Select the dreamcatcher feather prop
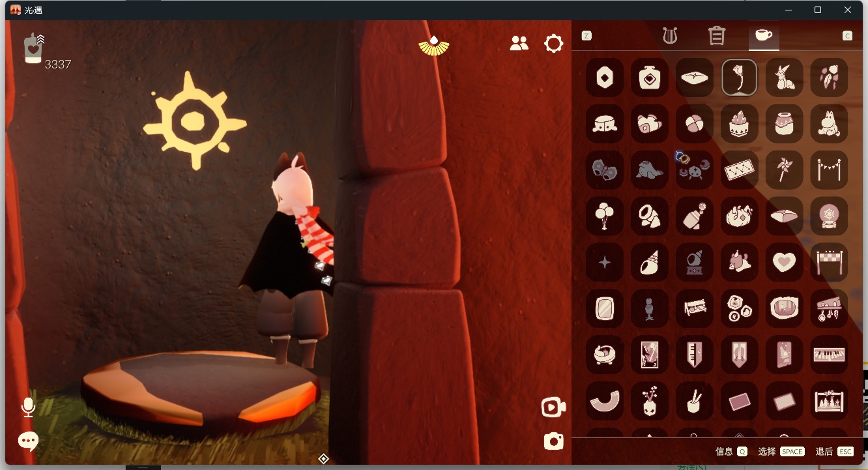 pyautogui.click(x=830, y=77)
